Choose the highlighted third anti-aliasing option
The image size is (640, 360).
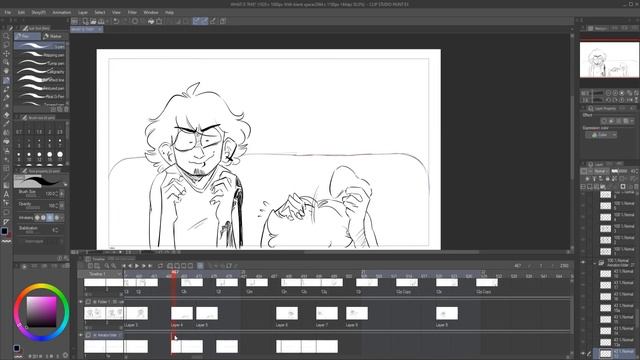(x=50, y=218)
